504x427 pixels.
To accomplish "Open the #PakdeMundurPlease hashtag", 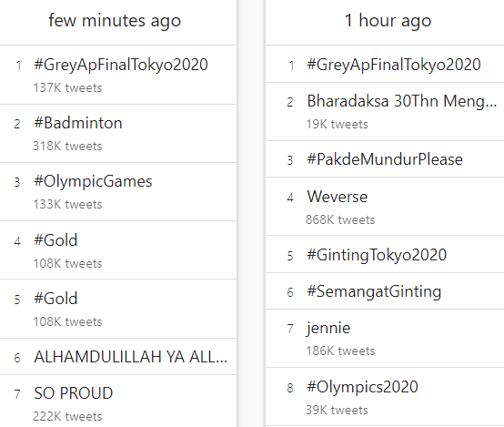I will tap(385, 159).
